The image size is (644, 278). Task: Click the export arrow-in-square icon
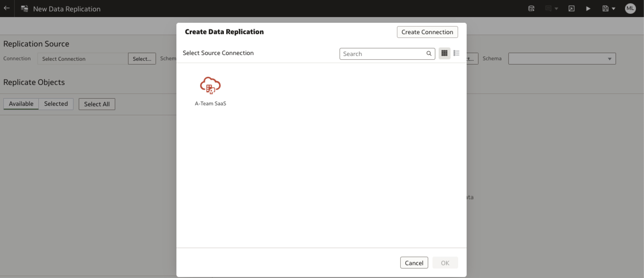(571, 9)
